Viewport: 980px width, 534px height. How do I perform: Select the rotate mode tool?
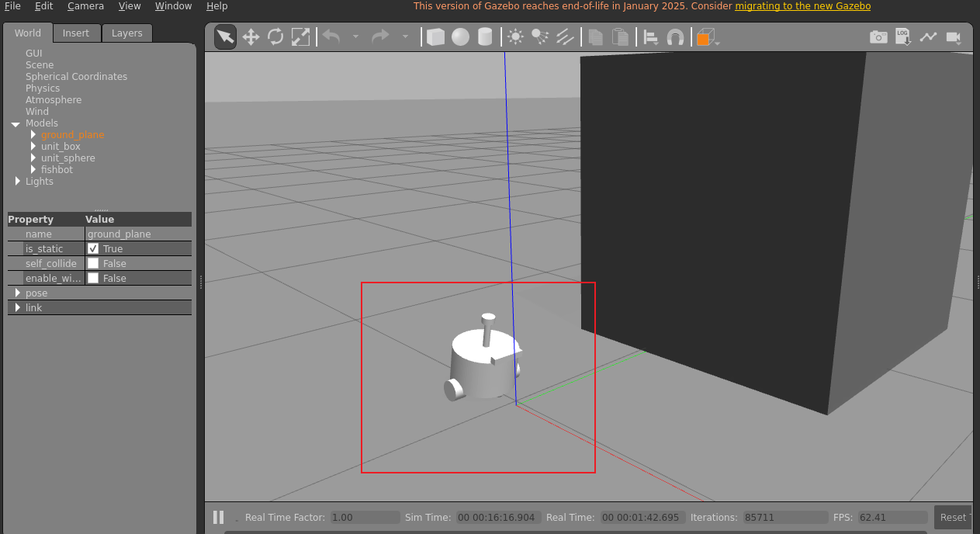click(x=275, y=36)
